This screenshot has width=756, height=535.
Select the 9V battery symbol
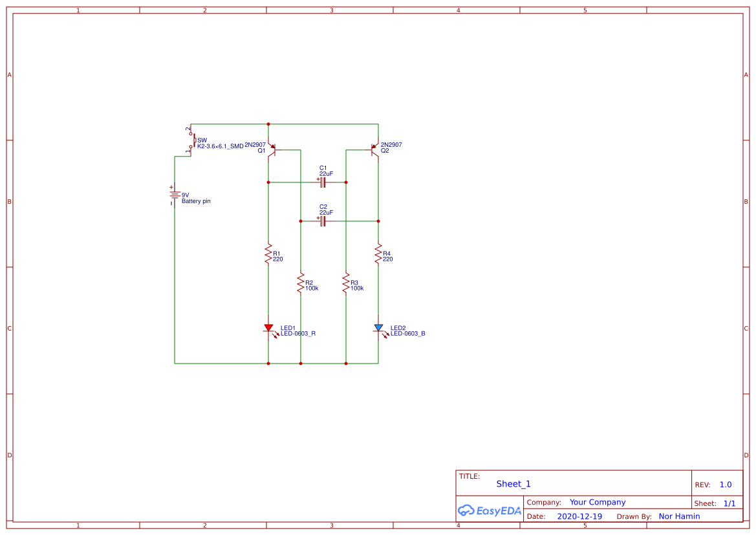click(173, 194)
